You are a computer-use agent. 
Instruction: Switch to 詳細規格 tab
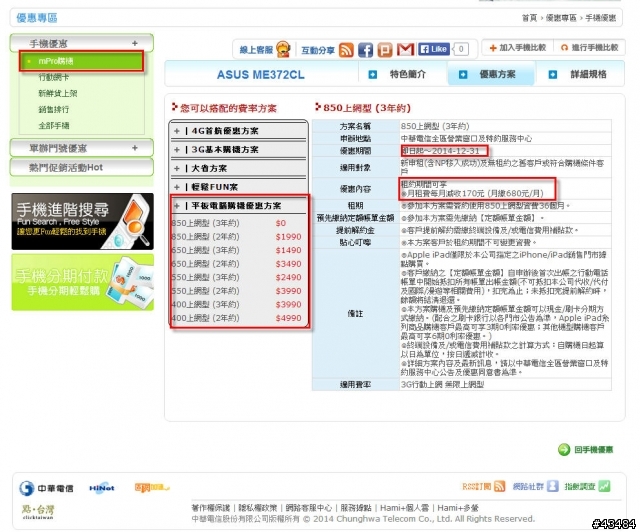(580, 74)
